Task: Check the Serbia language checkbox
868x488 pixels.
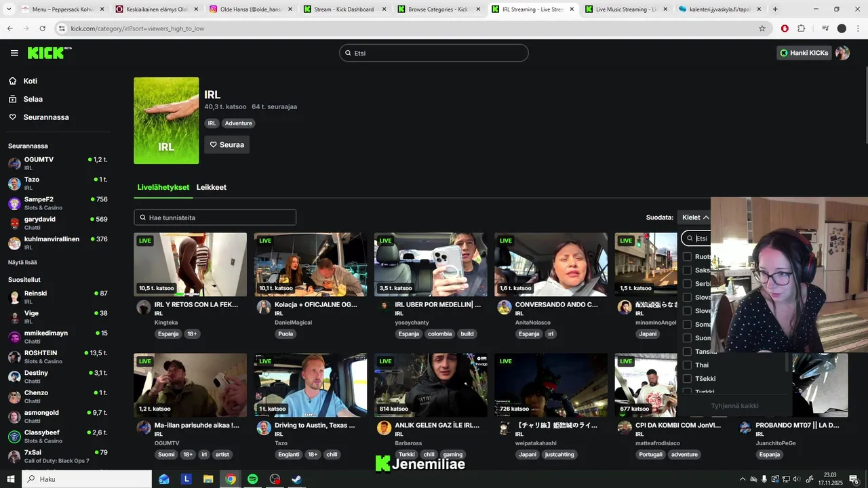Action: [x=687, y=284]
